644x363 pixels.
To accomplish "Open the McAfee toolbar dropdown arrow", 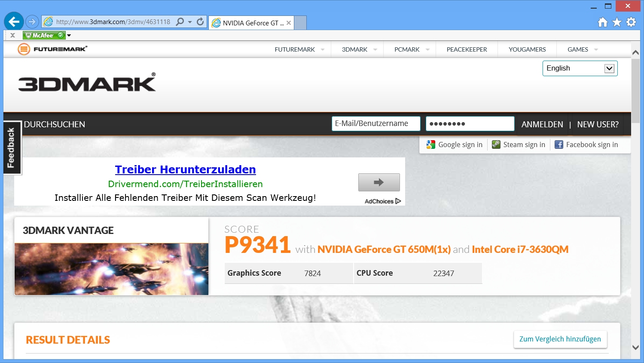I will (x=69, y=35).
